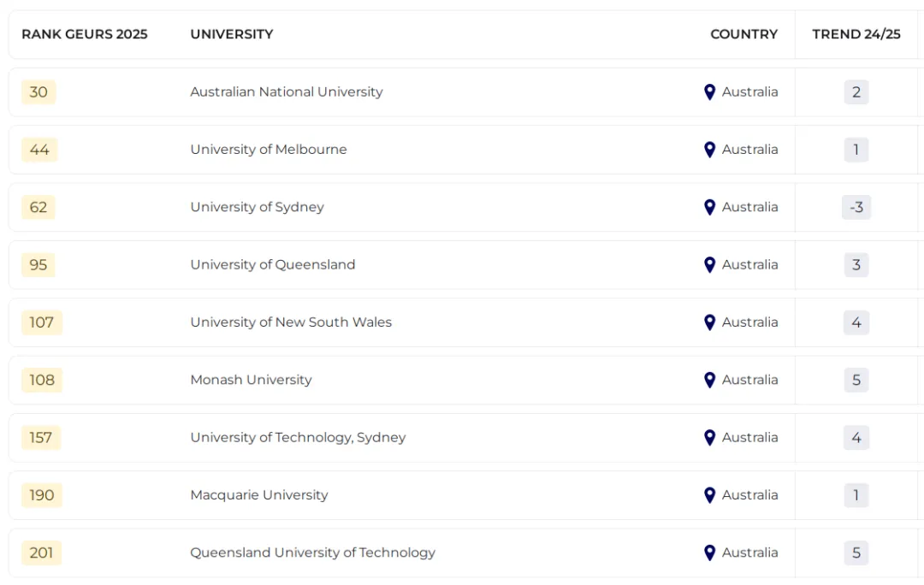924x585 pixels.
Task: Click the -3 trend badge for Sydney
Action: point(856,207)
